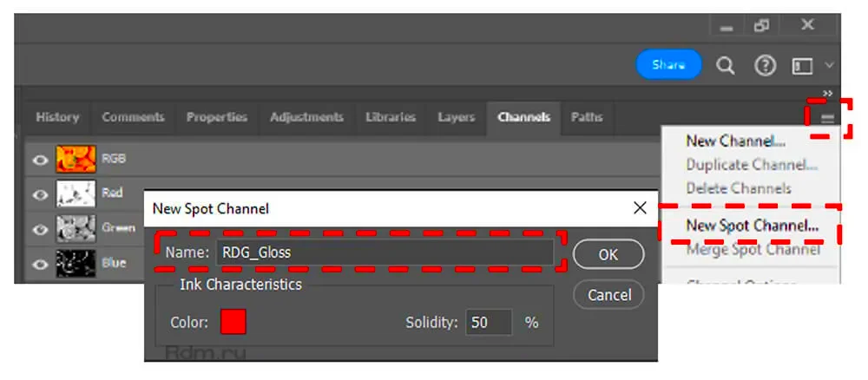Click the workspace switcher icon
The width and height of the screenshot is (868, 380).
803,66
